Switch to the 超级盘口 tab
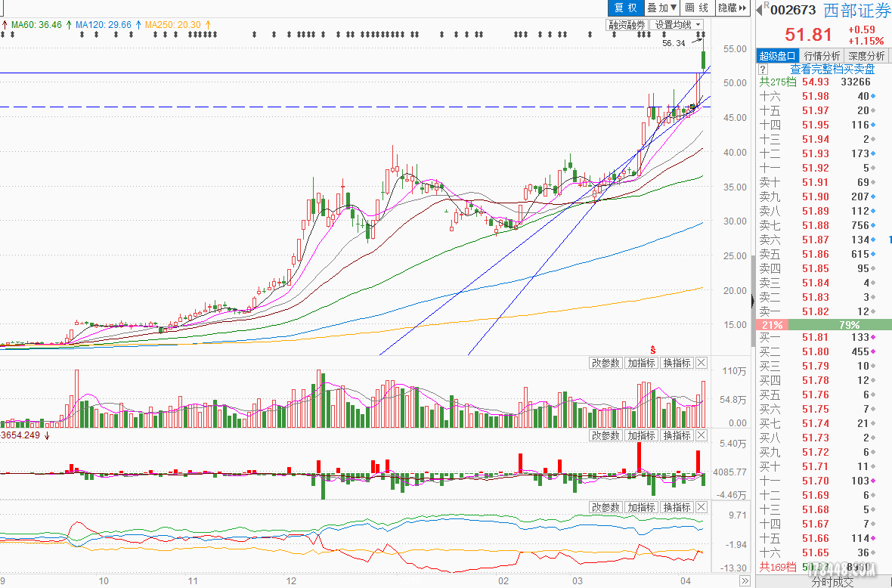This screenshot has height=588, width=892. (x=777, y=56)
